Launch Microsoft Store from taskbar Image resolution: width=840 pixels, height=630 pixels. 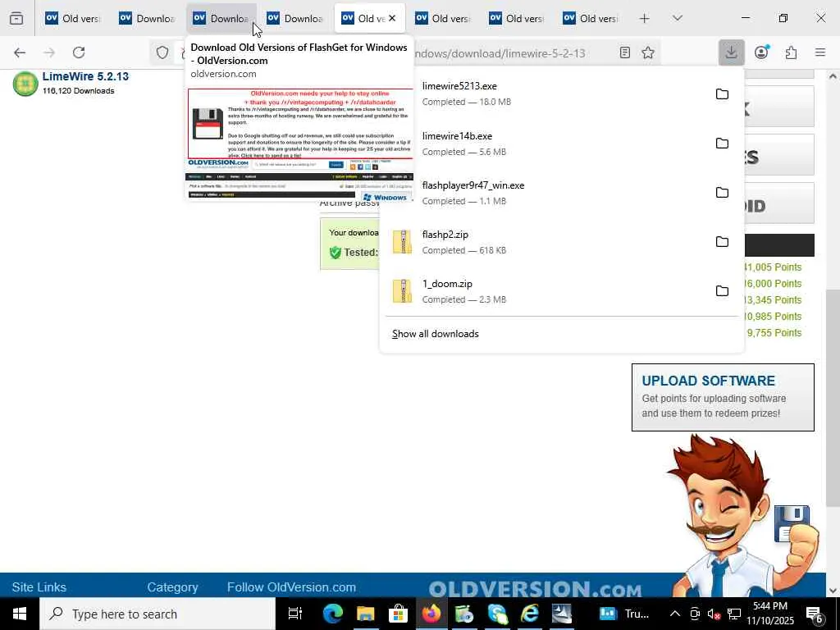click(398, 614)
